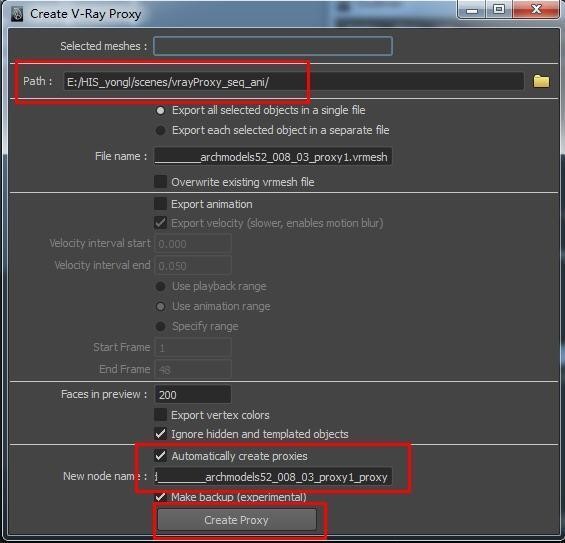Toggle Export velocity motion blur checkbox
This screenshot has width=565, height=543.
pos(160,223)
